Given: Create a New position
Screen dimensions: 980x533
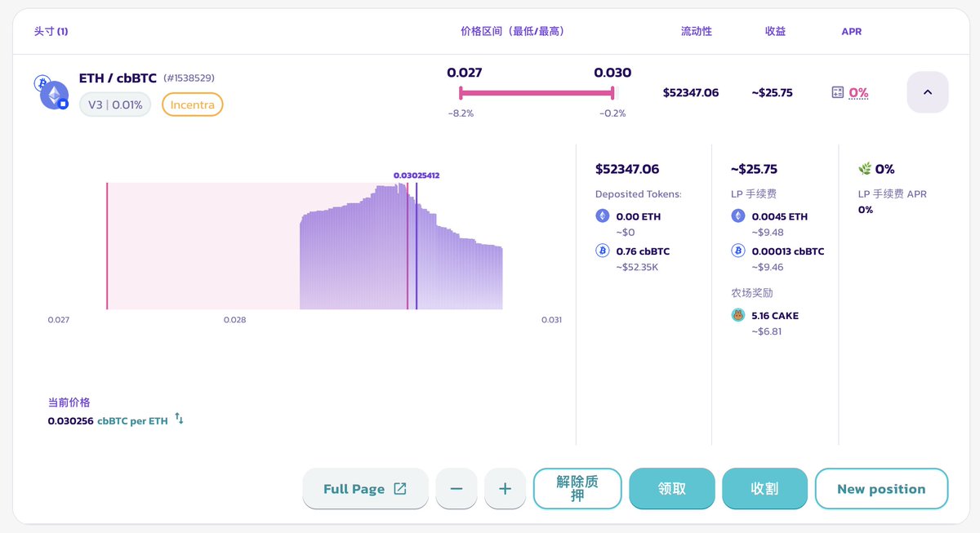Looking at the screenshot, I should [x=881, y=489].
